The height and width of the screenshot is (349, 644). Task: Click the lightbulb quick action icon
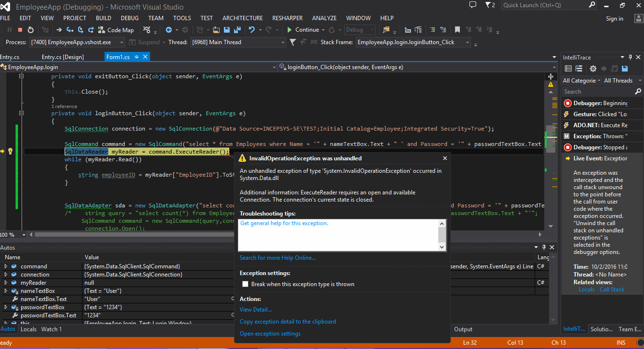[x=11, y=151]
